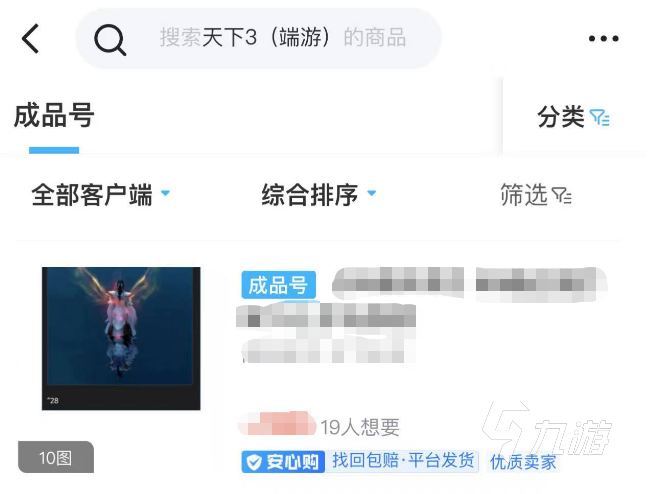Click the blue 成品号 label tag on the listing
Viewport: 652px width, 494px height.
[278, 285]
